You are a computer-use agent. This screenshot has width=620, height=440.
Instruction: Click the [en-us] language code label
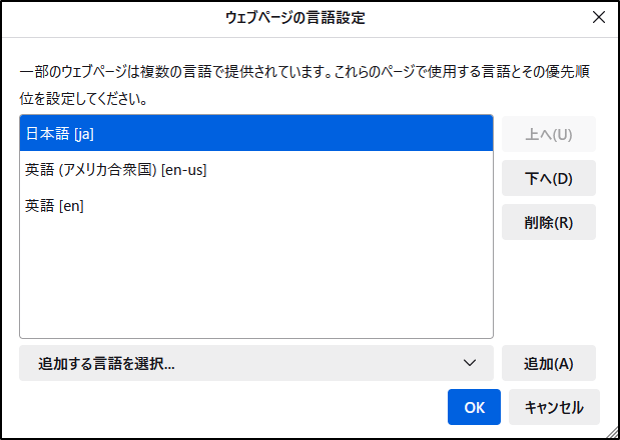click(x=183, y=170)
